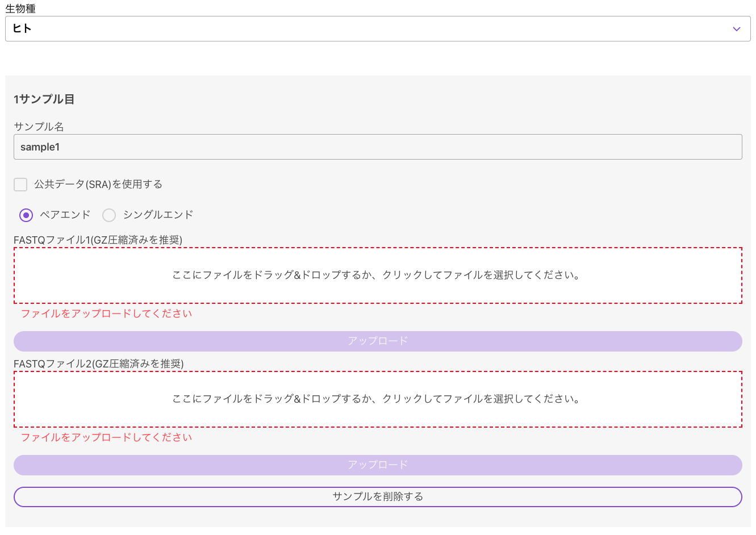756x535 pixels.
Task: Click the サンプルを削除する delete sample button
Action: [378, 496]
